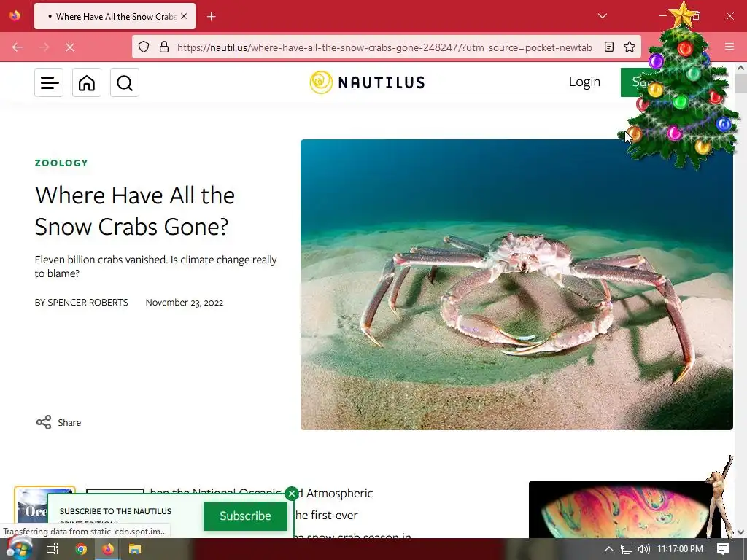This screenshot has height=560, width=747.
Task: Open tracking protection shield icon
Action: click(x=144, y=47)
